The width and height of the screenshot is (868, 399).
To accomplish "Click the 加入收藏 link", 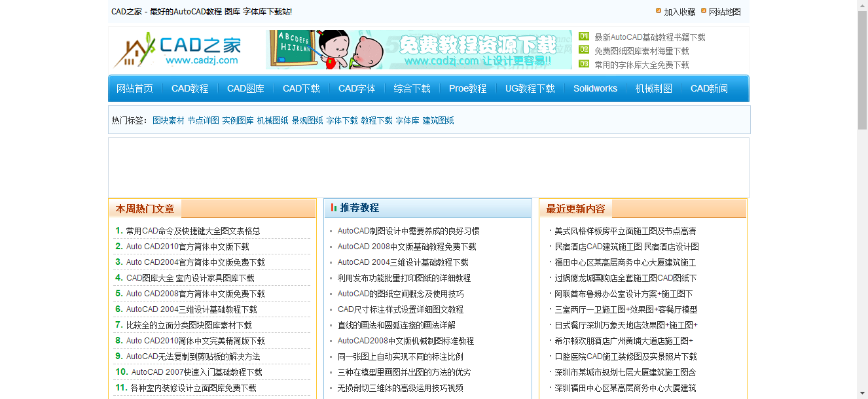I will [x=679, y=12].
